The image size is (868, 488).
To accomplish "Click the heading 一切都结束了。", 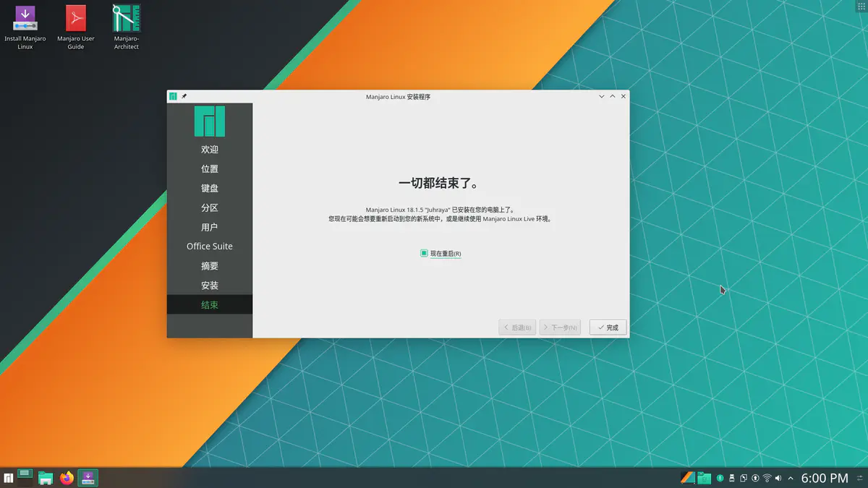I will [441, 183].
